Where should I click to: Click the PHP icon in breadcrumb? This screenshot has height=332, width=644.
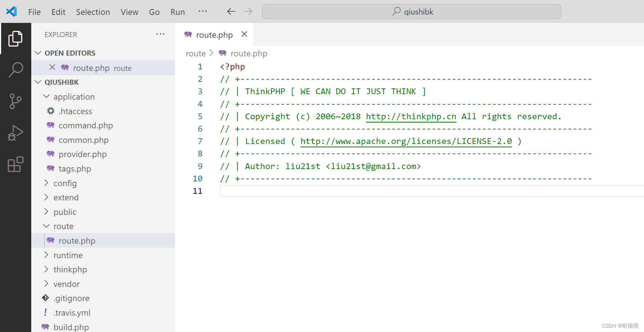[x=223, y=53]
